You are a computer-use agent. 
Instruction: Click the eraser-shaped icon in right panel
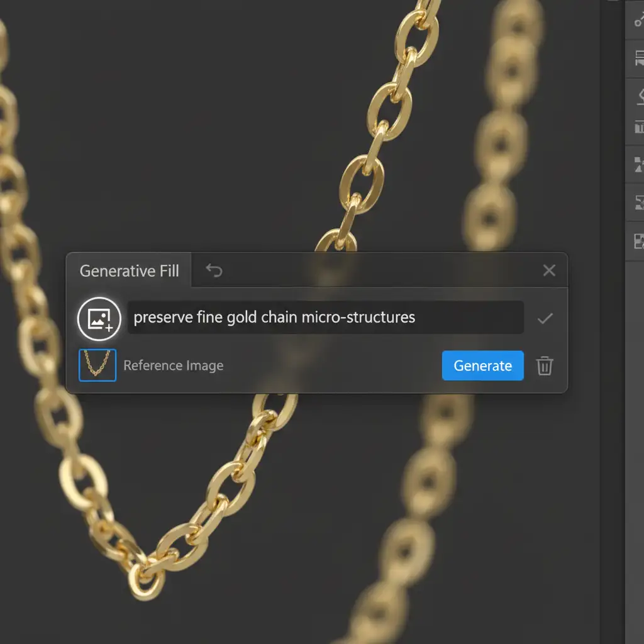point(638,96)
